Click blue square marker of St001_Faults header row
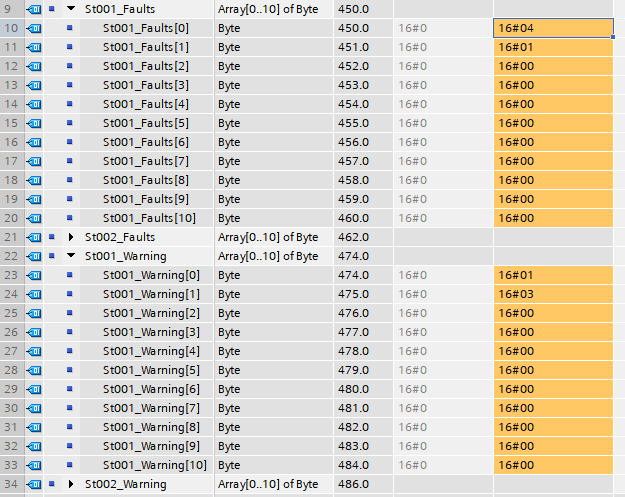The width and height of the screenshot is (625, 497). (51, 8)
